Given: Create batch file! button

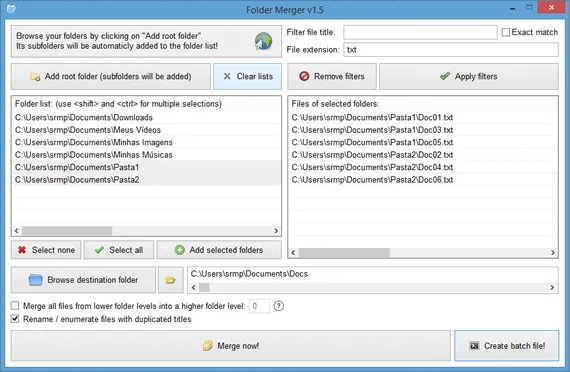Looking at the screenshot, I should (x=507, y=346).
